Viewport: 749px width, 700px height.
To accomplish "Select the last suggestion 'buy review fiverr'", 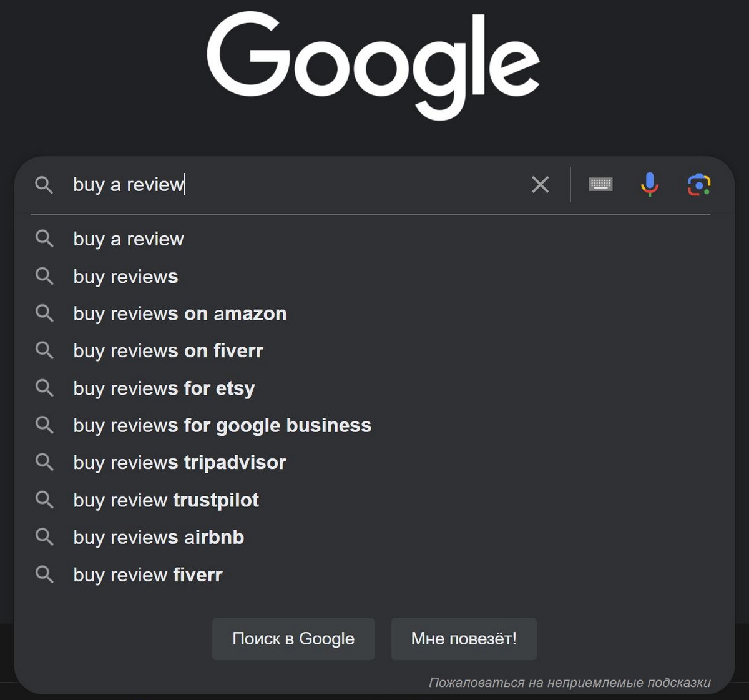I will (147, 574).
